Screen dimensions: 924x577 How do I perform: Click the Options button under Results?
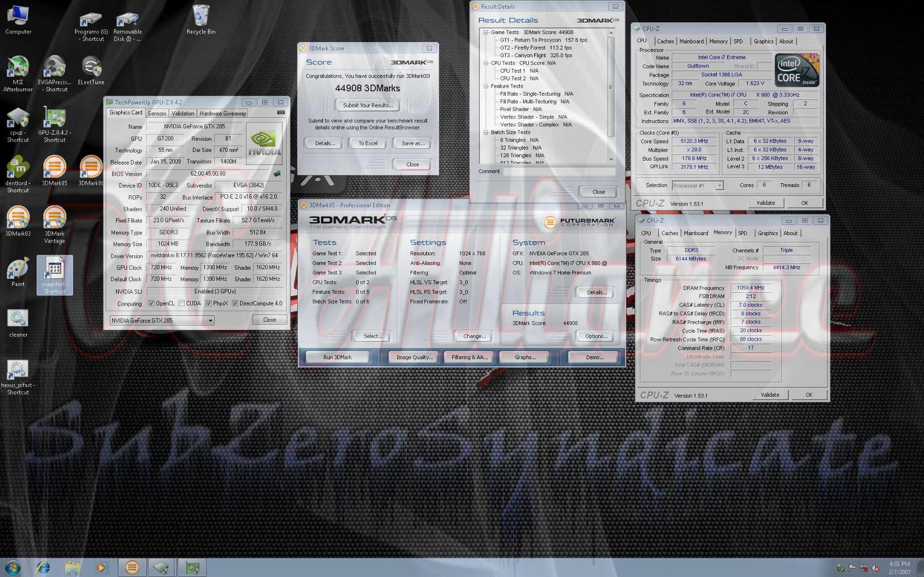point(596,336)
